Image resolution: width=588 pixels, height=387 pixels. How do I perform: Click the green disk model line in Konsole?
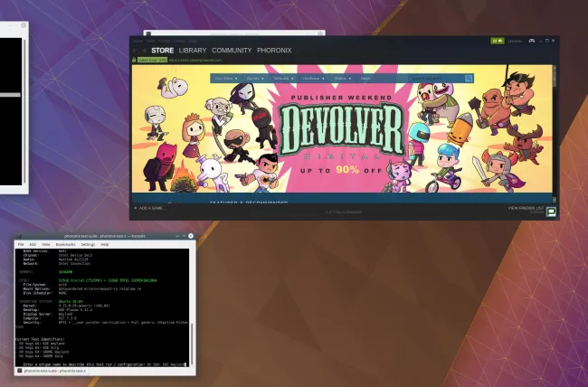(108, 280)
